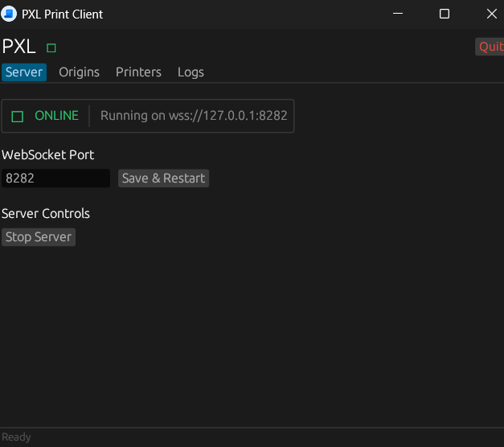The width and height of the screenshot is (504, 447).
Task: Click the PXL logo heading
Action: pos(19,47)
